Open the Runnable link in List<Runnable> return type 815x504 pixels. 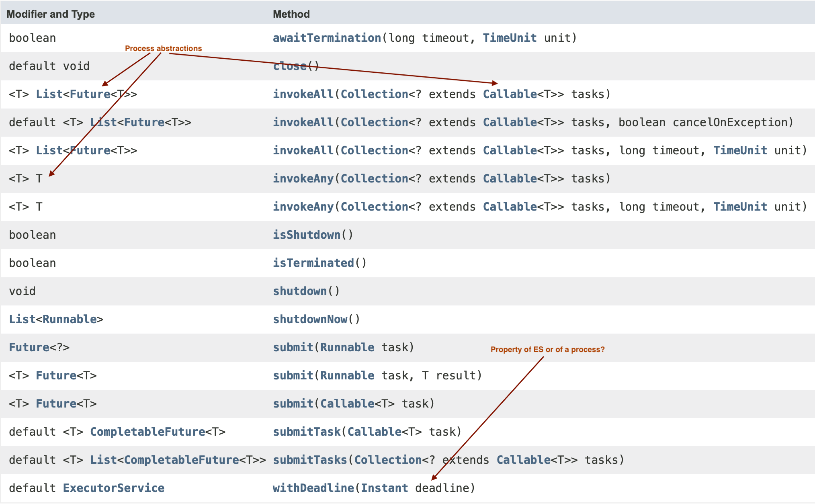click(70, 319)
